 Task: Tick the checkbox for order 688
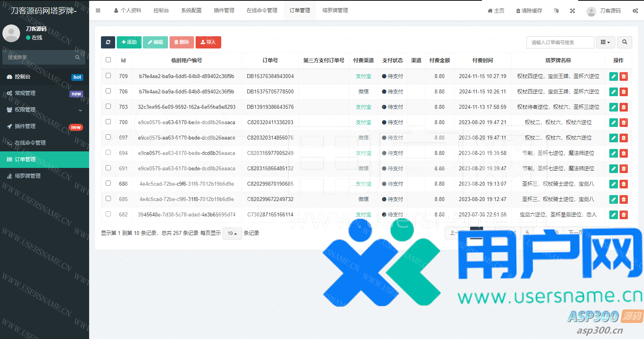[x=108, y=183]
